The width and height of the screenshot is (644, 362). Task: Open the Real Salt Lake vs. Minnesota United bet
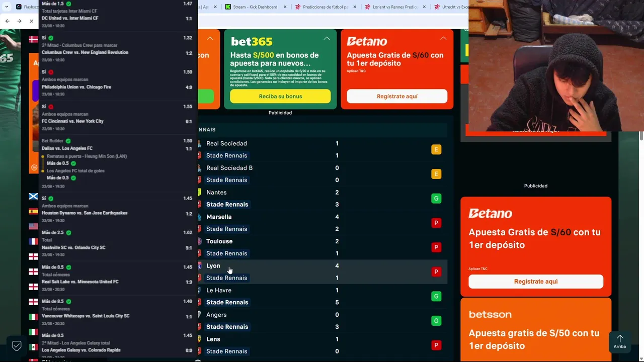click(x=80, y=282)
